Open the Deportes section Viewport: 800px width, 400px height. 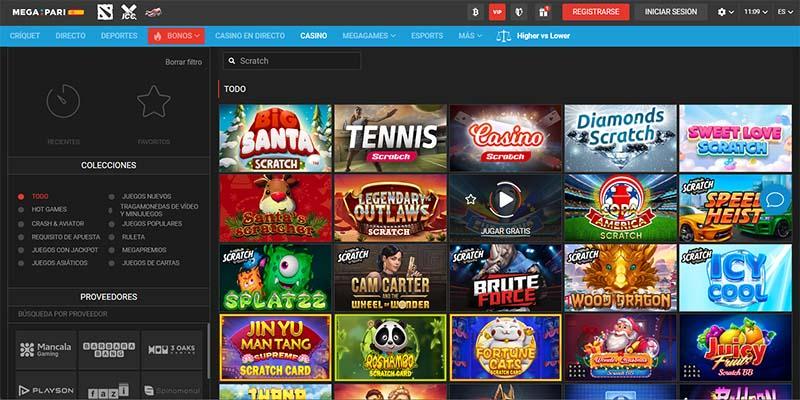pyautogui.click(x=119, y=36)
